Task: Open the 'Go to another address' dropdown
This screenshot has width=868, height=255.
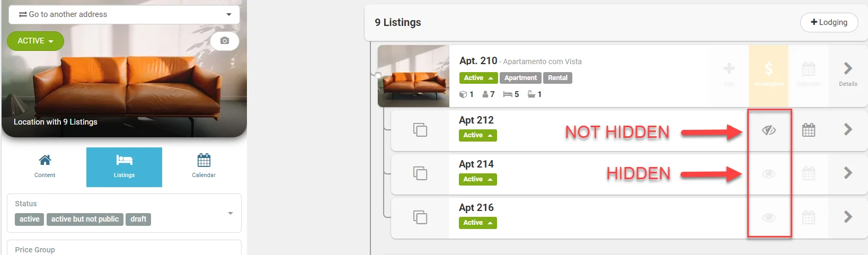Action: (124, 14)
